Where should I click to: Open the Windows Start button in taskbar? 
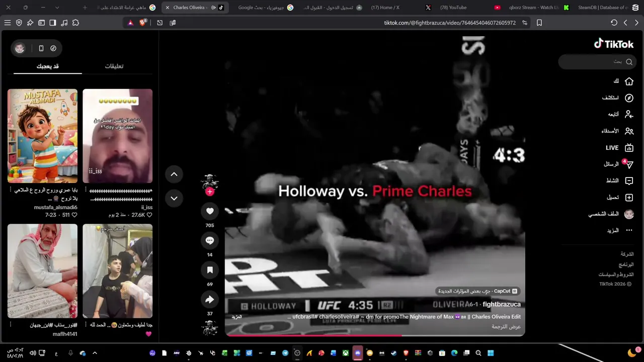(x=490, y=353)
